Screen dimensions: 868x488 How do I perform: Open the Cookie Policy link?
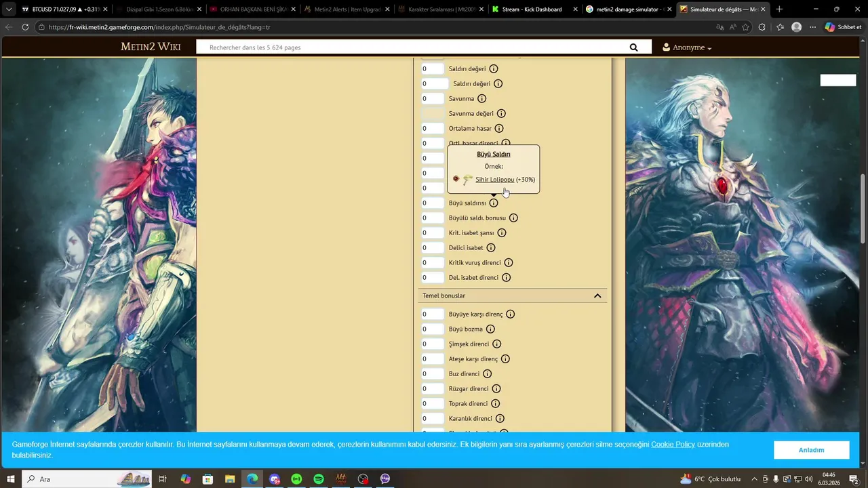673,445
